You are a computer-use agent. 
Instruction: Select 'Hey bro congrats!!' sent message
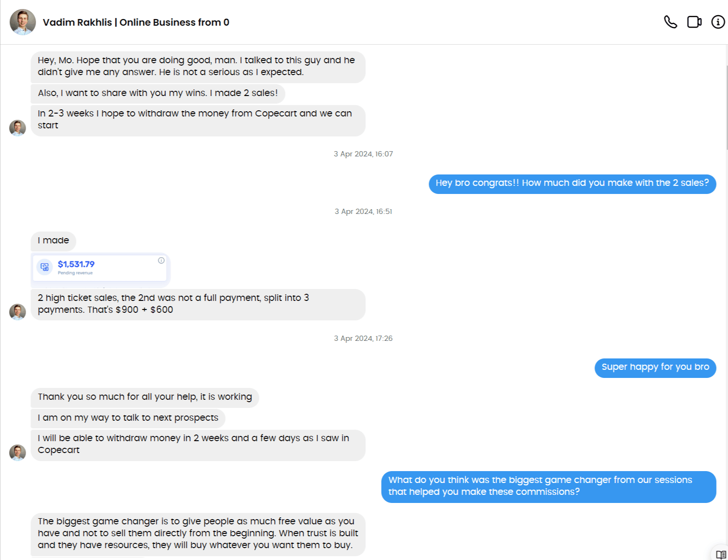pyautogui.click(x=572, y=183)
